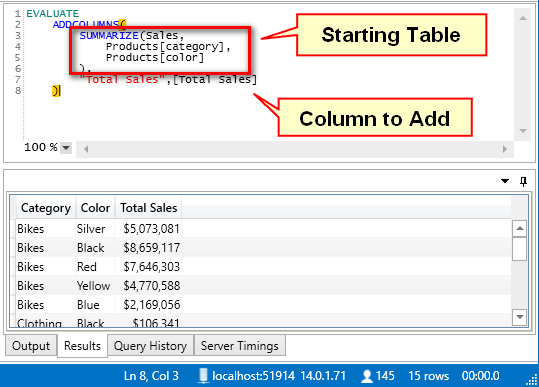The height and width of the screenshot is (387, 539).
Task: Place cursor after the closing parenthesis on line 8
Action: [x=61, y=91]
